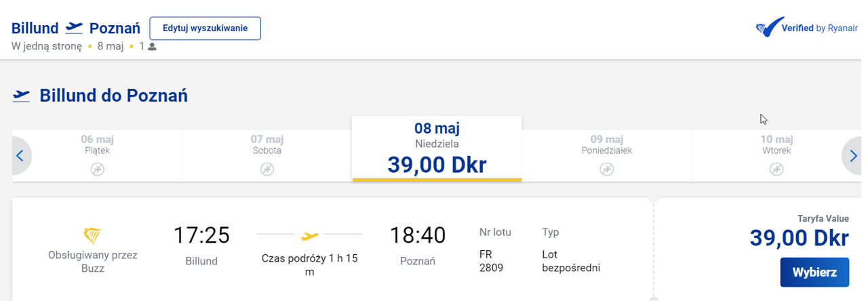868x301 pixels.
Task: Click the Edytuj wyszukiwanie button
Action: click(x=205, y=28)
